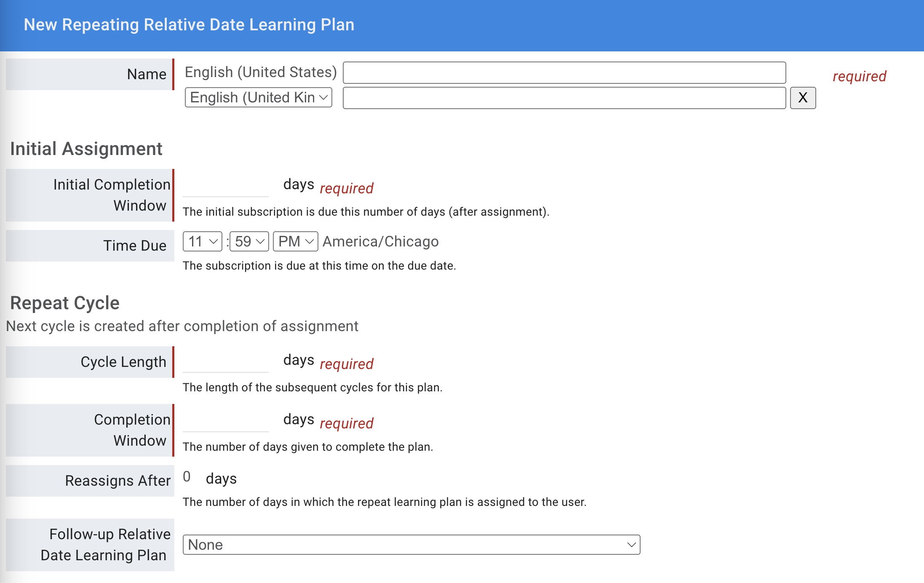Open the Follow-up Relative Date Learning Plan dropdown
The height and width of the screenshot is (583, 924).
pos(411,545)
